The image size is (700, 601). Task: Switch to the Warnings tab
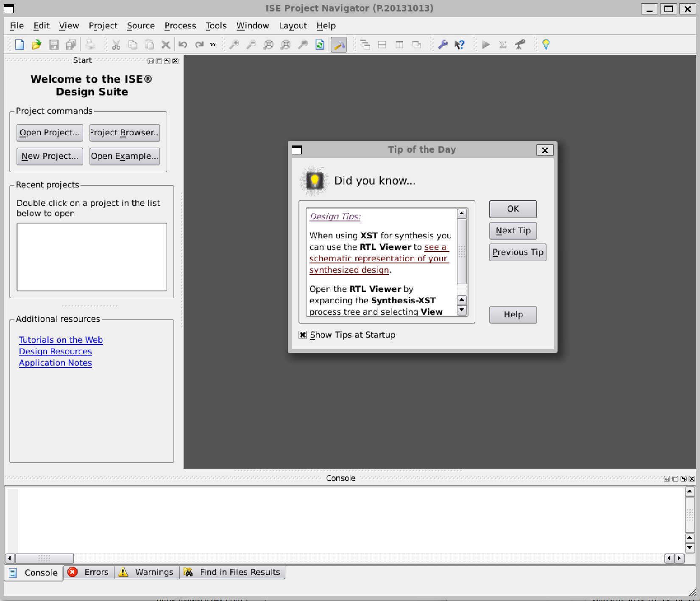(x=147, y=572)
